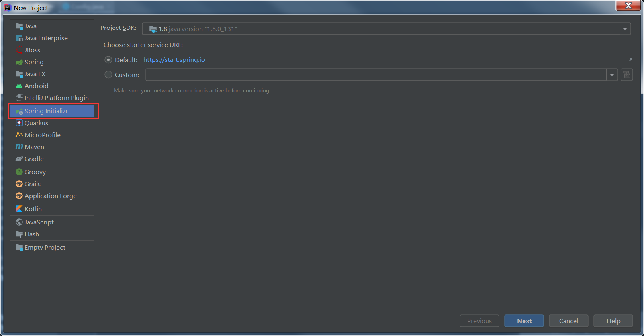Select the 'Application Forge' list entry

(x=52, y=196)
